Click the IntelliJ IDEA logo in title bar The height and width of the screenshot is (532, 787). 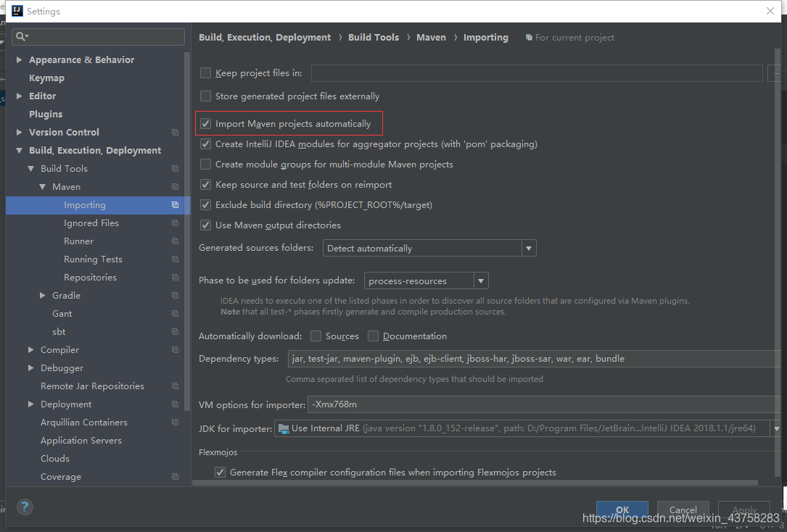[x=17, y=11]
